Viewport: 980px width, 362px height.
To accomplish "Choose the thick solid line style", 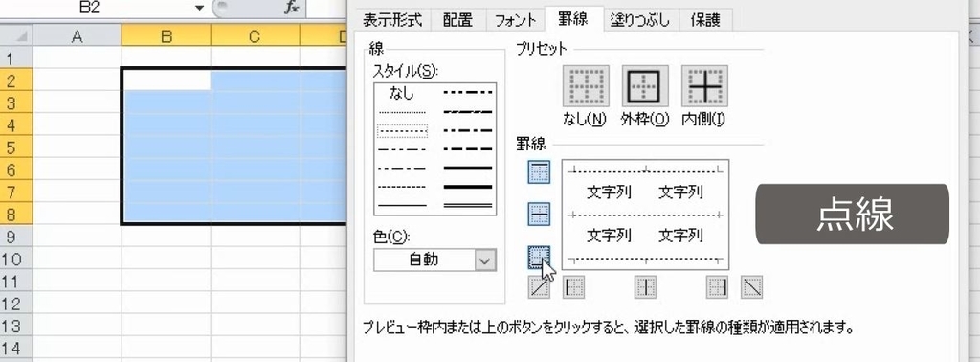I will click(x=467, y=187).
